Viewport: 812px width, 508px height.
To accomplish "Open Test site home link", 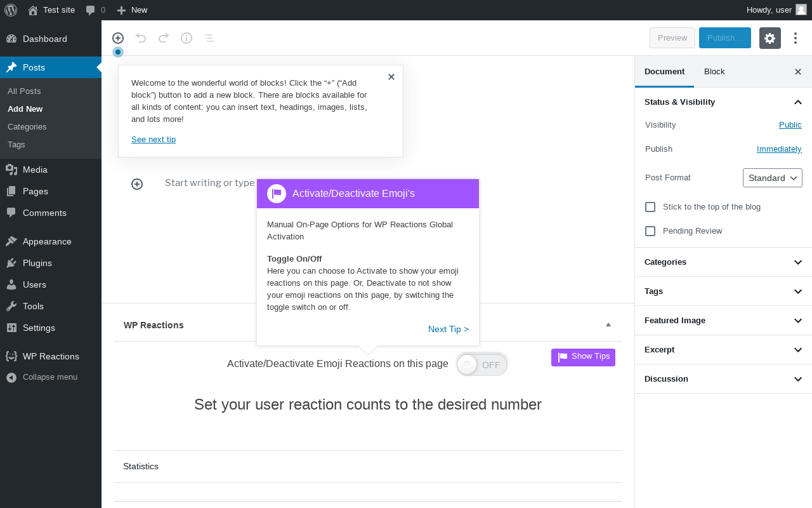I will point(51,10).
